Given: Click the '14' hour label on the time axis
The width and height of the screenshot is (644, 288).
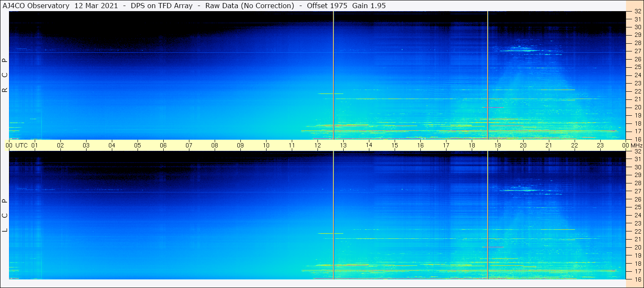Looking at the screenshot, I should [x=369, y=145].
